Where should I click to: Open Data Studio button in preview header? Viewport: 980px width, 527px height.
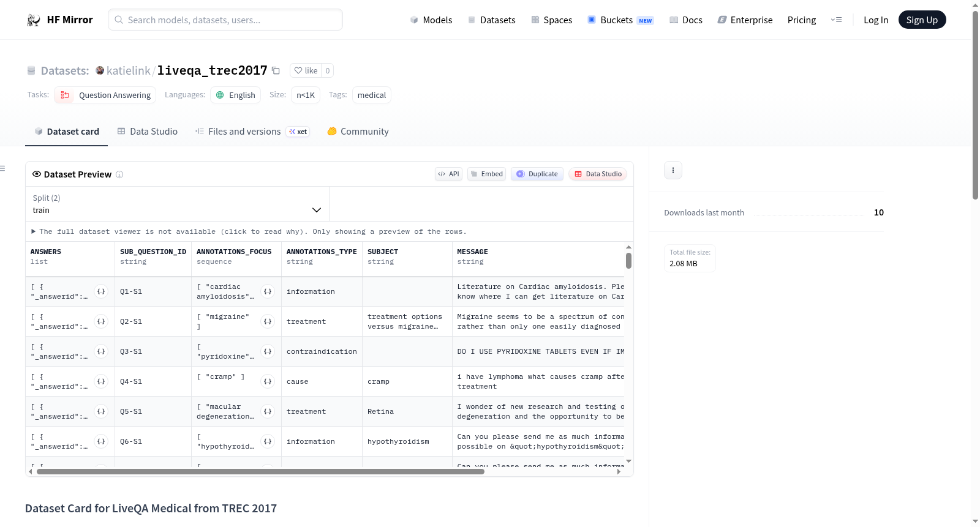tap(598, 174)
